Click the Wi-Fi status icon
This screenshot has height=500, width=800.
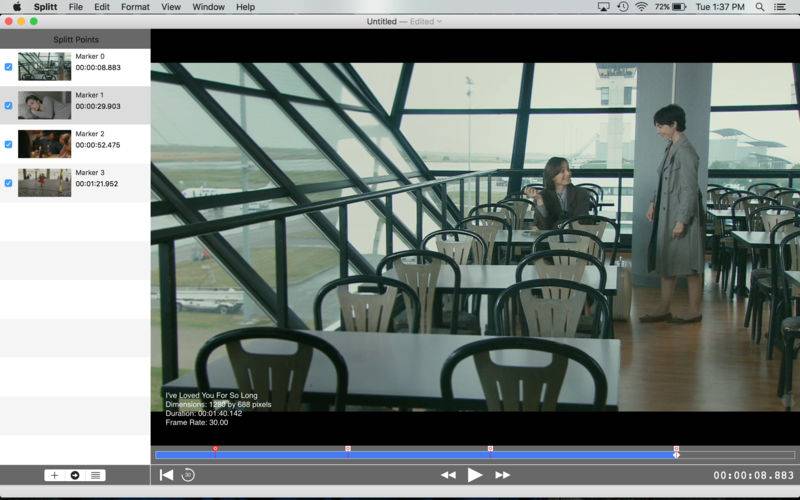[x=641, y=7]
